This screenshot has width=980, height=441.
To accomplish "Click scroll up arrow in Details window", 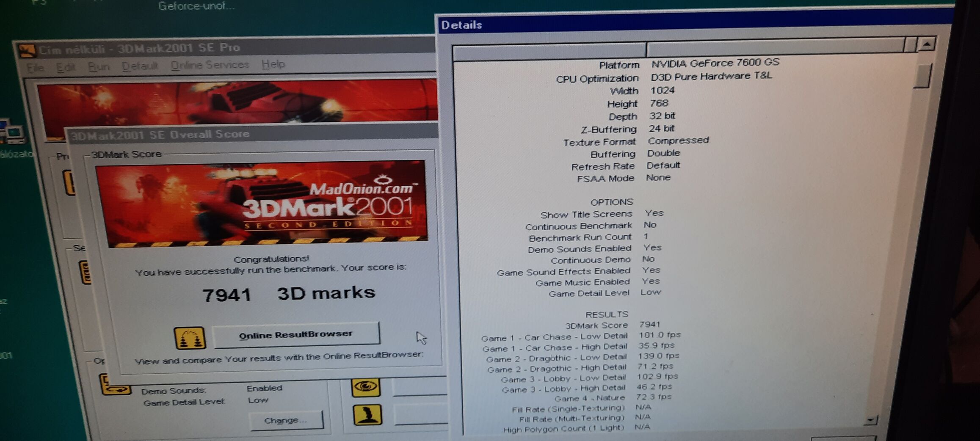I will tap(927, 44).
